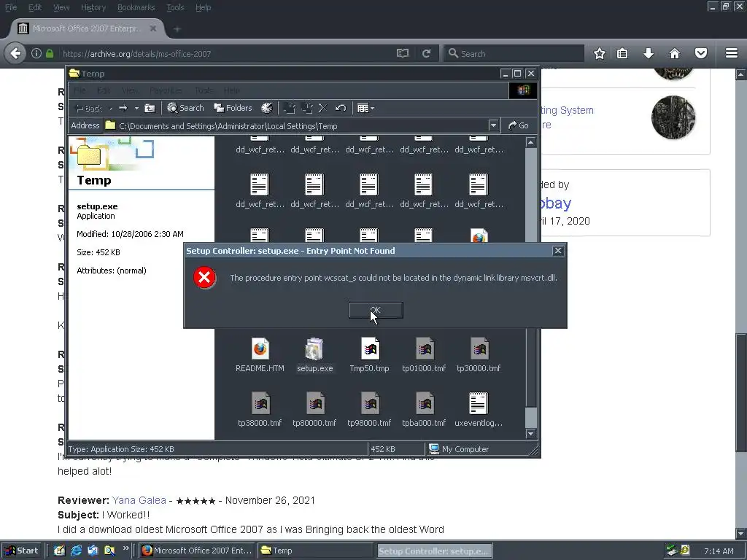Go back with Firefox back arrow
The height and width of the screenshot is (560, 747).
pyautogui.click(x=15, y=53)
